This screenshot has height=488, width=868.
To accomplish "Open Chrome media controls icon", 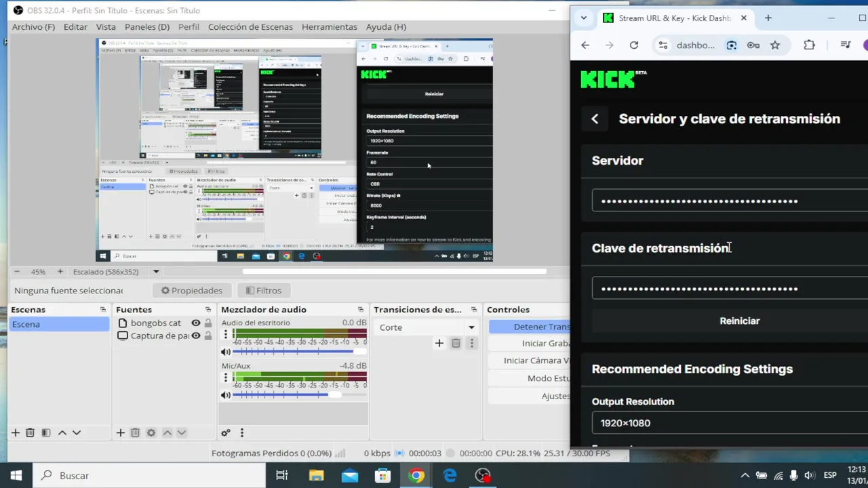I will coord(845,45).
